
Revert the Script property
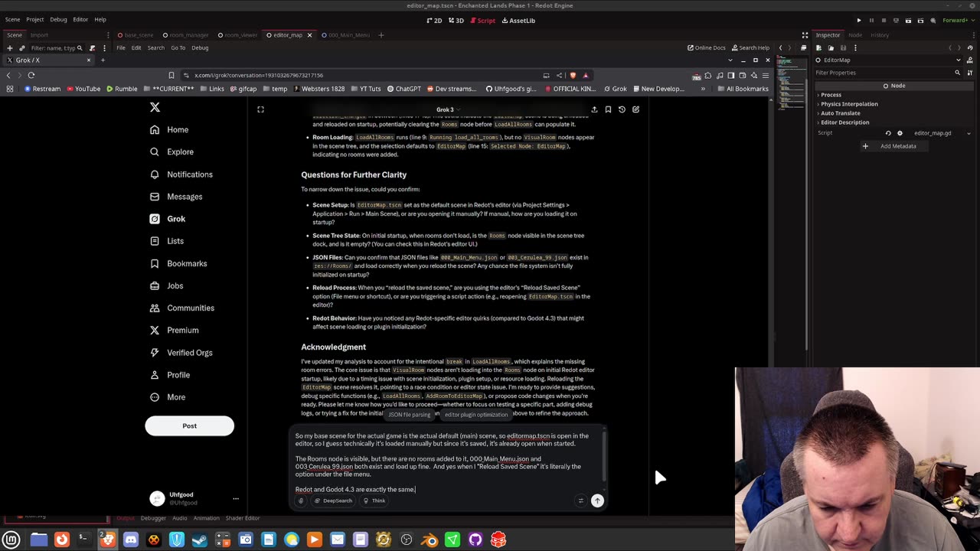click(888, 133)
